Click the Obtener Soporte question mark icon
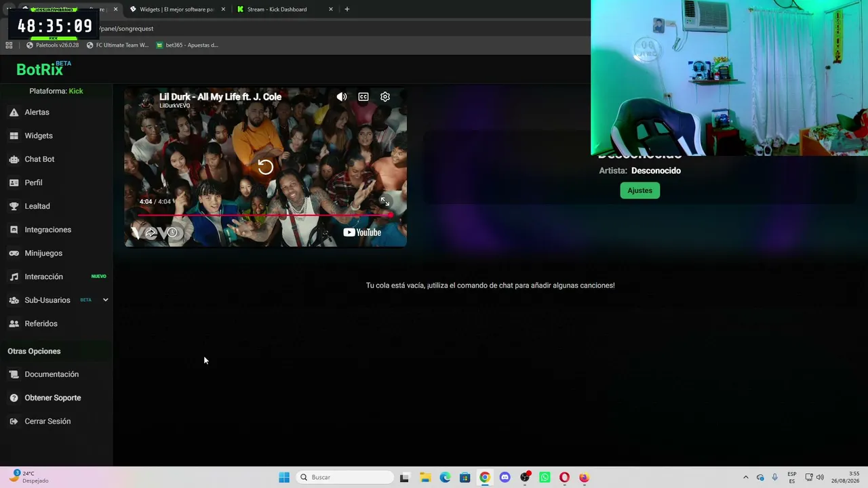 point(14,398)
